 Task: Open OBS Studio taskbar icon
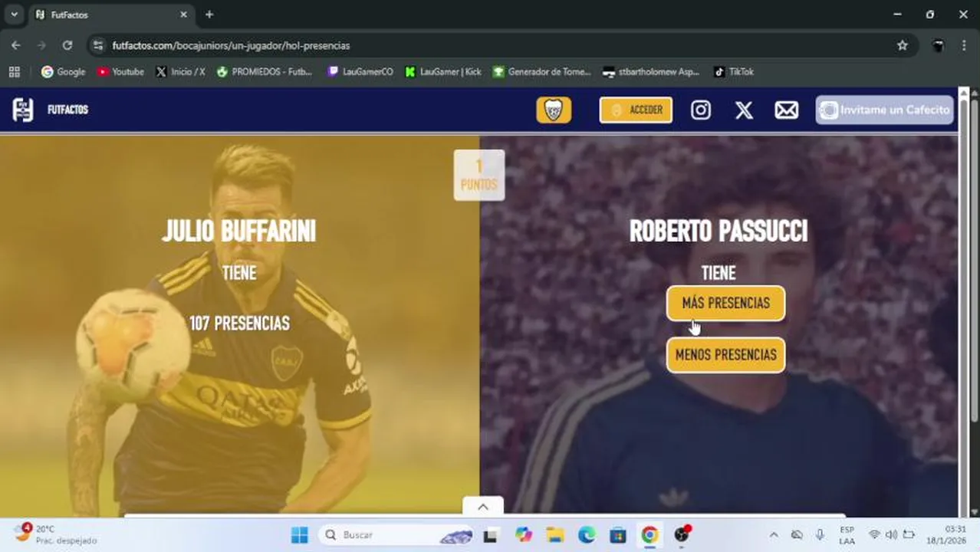click(682, 534)
